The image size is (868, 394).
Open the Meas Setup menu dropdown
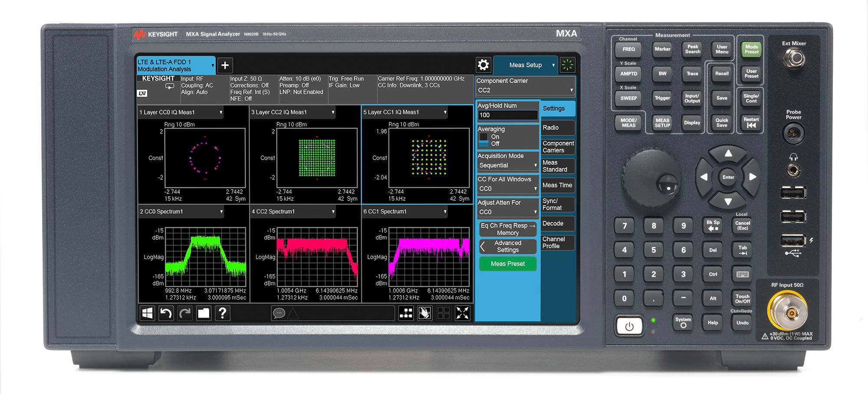(526, 65)
